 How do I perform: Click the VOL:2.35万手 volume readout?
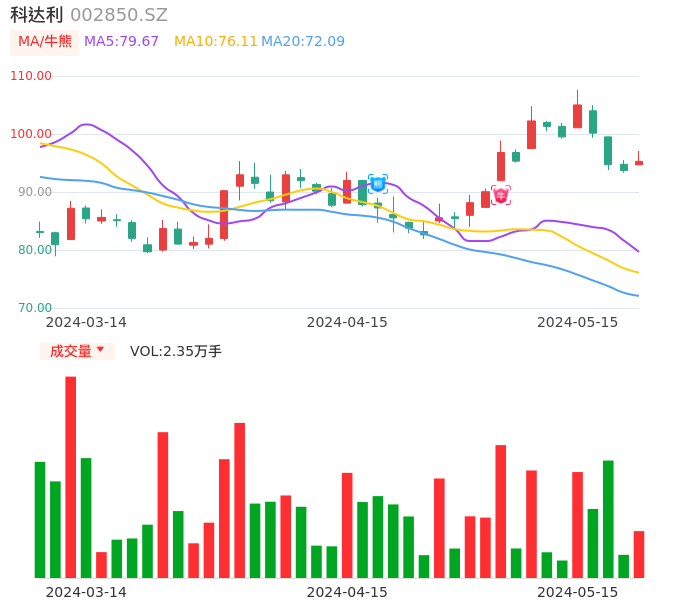pyautogui.click(x=176, y=351)
